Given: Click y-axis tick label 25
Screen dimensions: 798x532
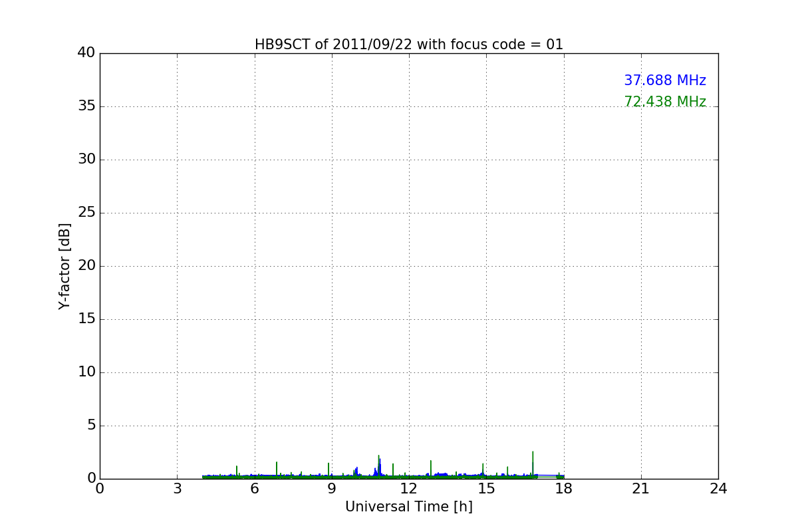Looking at the screenshot, I should tap(86, 213).
